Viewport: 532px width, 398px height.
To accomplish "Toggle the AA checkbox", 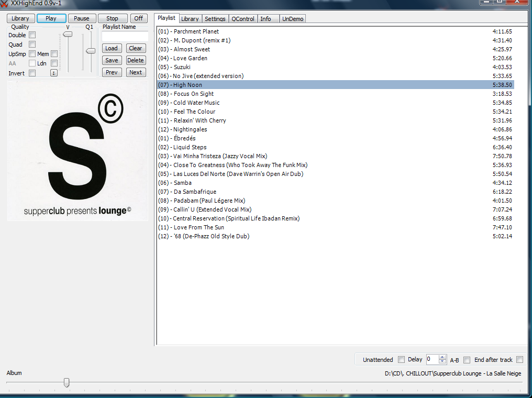I will coord(32,63).
